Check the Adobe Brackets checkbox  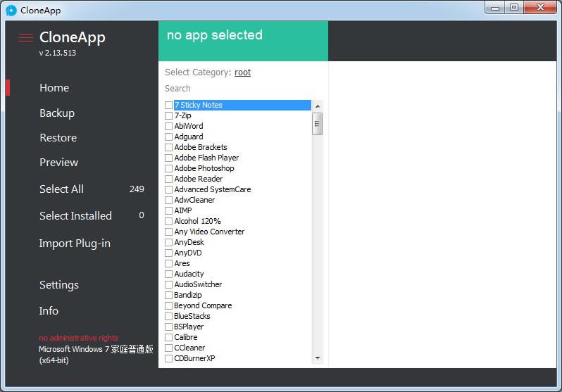pyautogui.click(x=168, y=147)
